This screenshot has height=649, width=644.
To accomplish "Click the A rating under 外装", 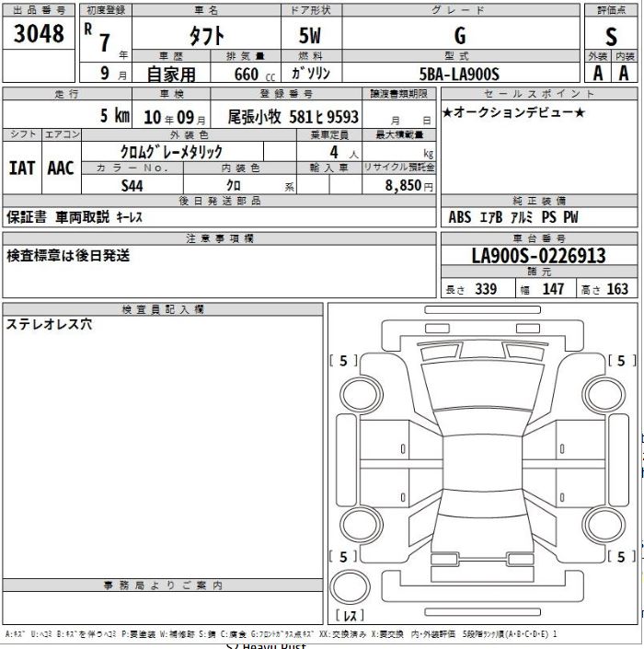I will [x=598, y=74].
